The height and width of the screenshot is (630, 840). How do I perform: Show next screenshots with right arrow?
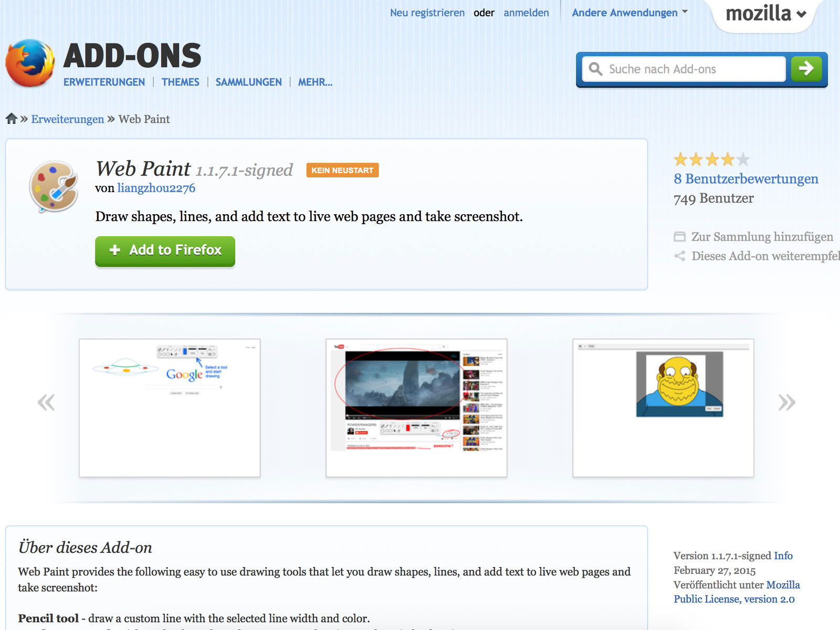tap(786, 403)
